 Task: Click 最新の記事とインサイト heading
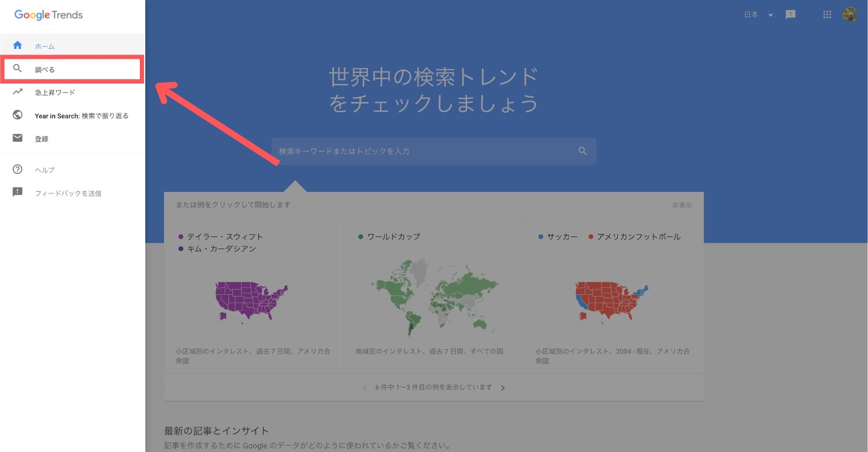click(216, 431)
